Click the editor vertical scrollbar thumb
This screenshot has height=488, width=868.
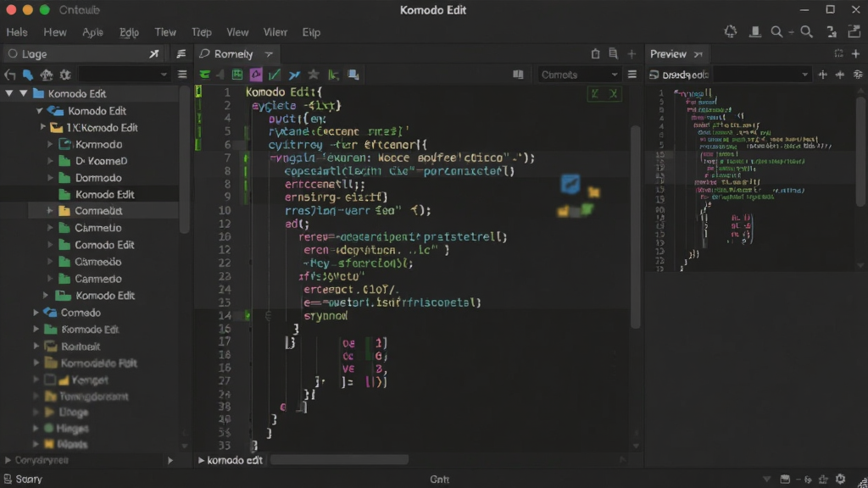pyautogui.click(x=636, y=227)
